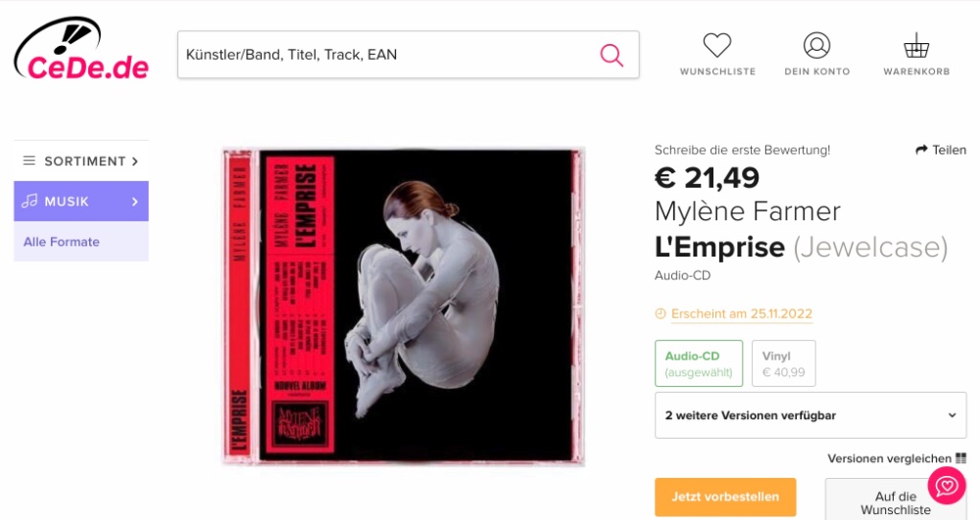980x520 pixels.
Task: Click into the Künstler/Band search field
Action: tap(387, 55)
